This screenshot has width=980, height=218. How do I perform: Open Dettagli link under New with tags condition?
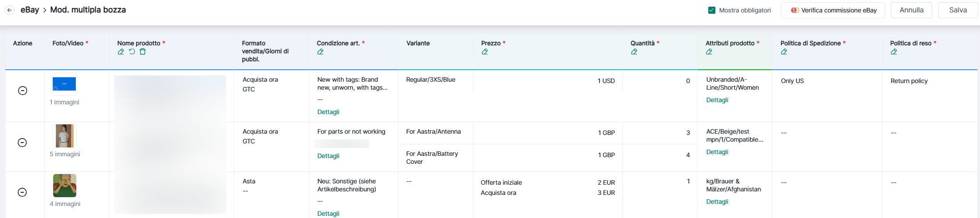[328, 112]
